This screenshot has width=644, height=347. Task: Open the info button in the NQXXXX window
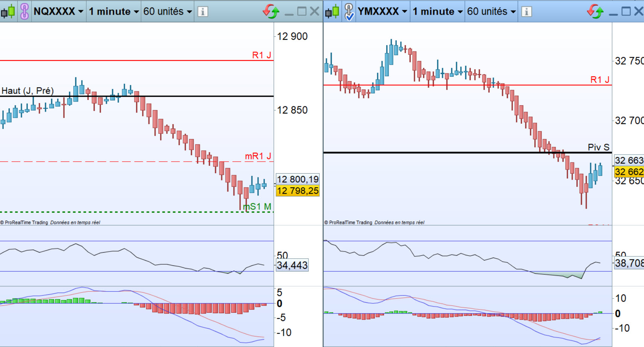[x=203, y=12]
